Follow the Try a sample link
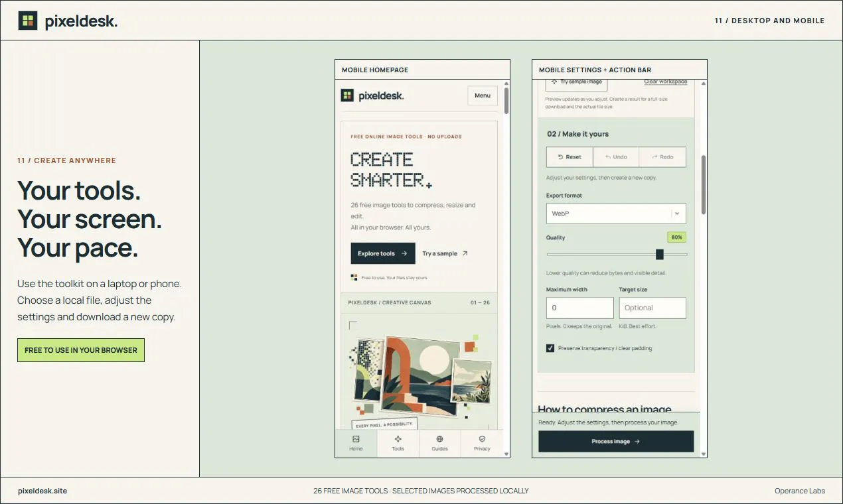Image resolution: width=843 pixels, height=504 pixels. tap(445, 253)
